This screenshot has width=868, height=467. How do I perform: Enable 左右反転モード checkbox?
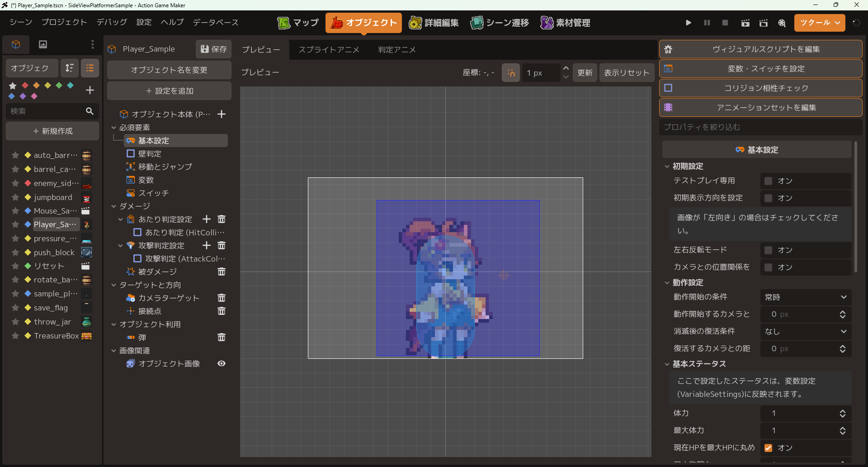[x=768, y=250]
